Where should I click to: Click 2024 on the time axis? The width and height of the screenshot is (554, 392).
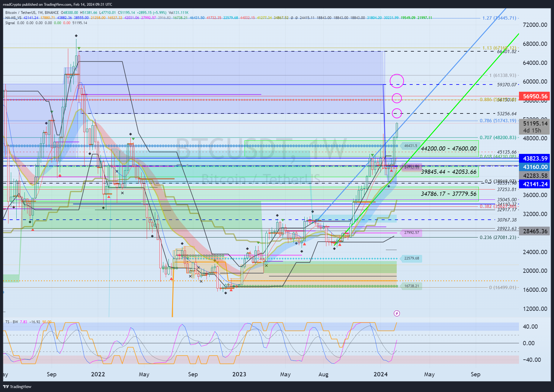point(380,374)
